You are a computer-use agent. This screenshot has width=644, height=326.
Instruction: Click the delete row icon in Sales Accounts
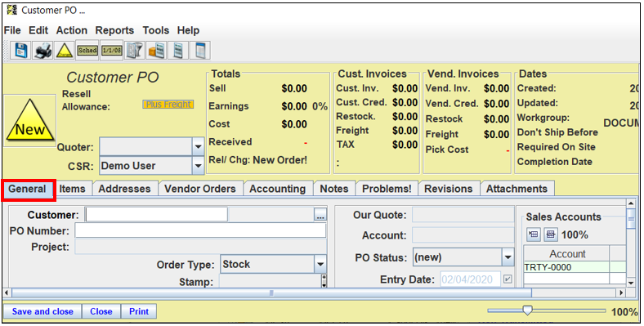coord(551,234)
